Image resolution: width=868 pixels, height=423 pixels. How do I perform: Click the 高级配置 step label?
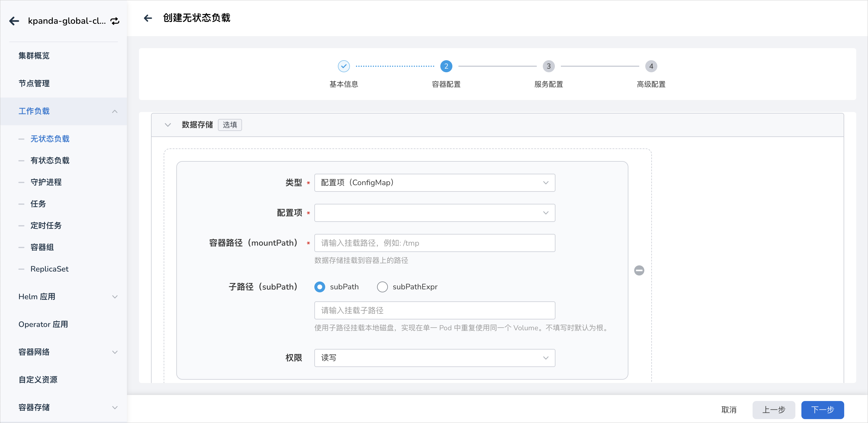(x=651, y=84)
